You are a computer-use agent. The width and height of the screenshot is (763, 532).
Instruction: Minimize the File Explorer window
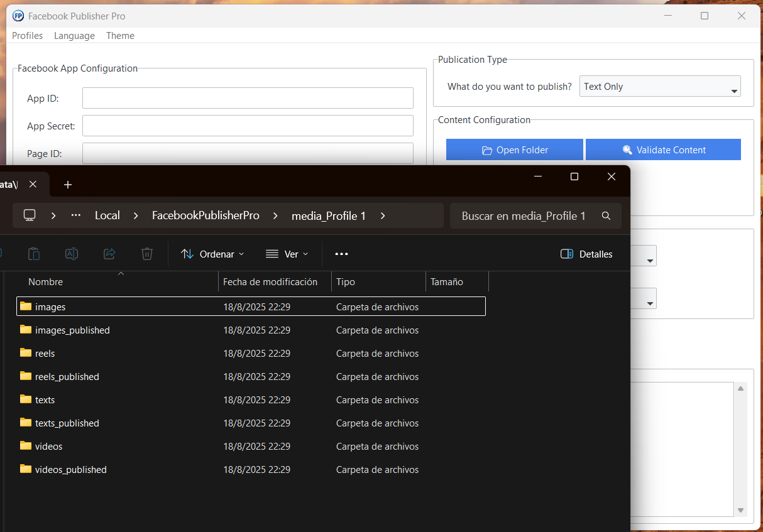point(537,177)
